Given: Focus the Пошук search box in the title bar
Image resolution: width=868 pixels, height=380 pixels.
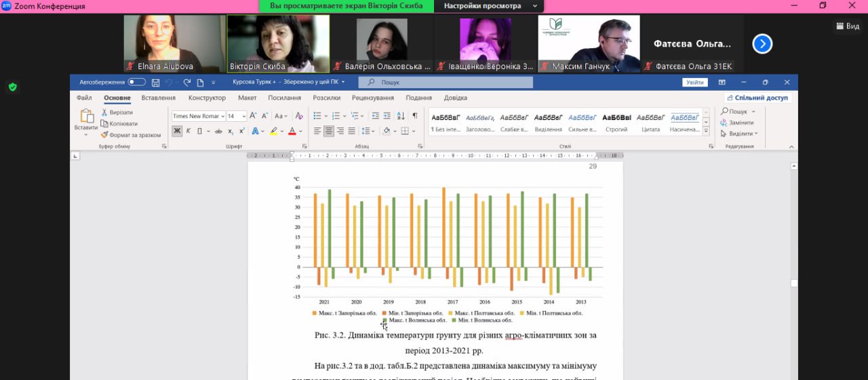Looking at the screenshot, I should click(x=446, y=82).
